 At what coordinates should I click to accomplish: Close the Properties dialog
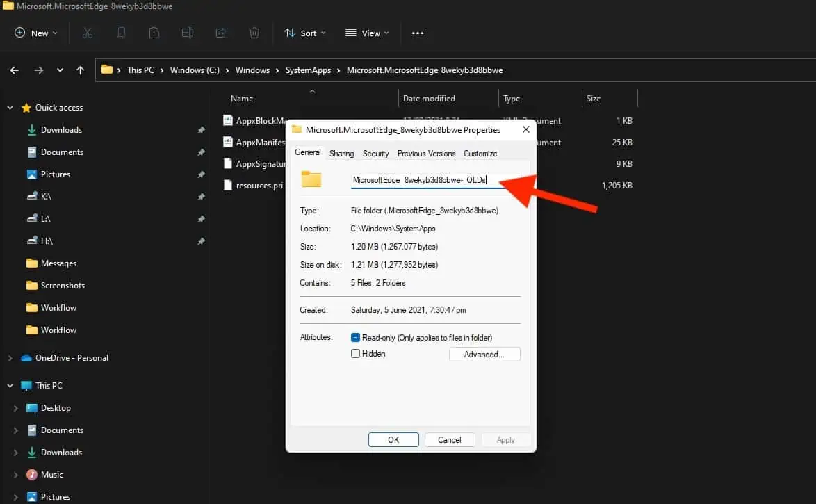(x=525, y=129)
